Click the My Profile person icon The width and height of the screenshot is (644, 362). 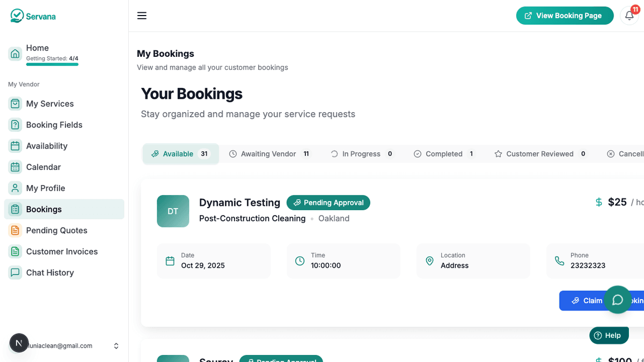coord(15,188)
